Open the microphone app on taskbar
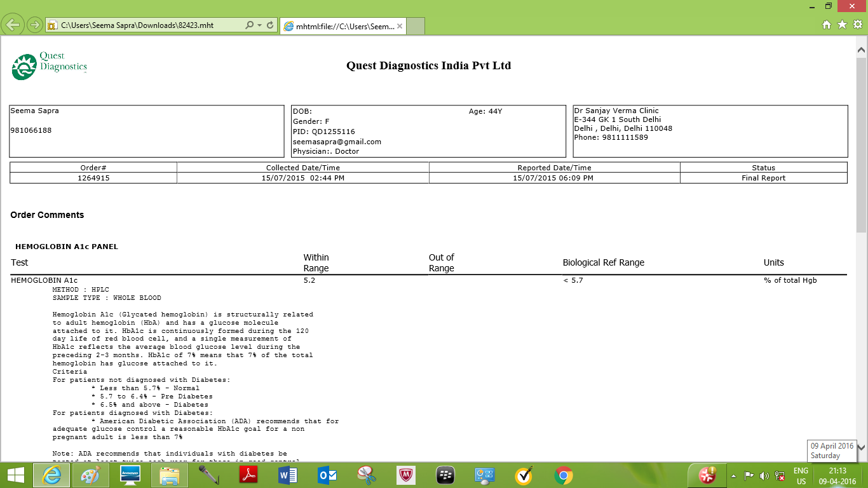The height and width of the screenshot is (488, 868). (209, 475)
